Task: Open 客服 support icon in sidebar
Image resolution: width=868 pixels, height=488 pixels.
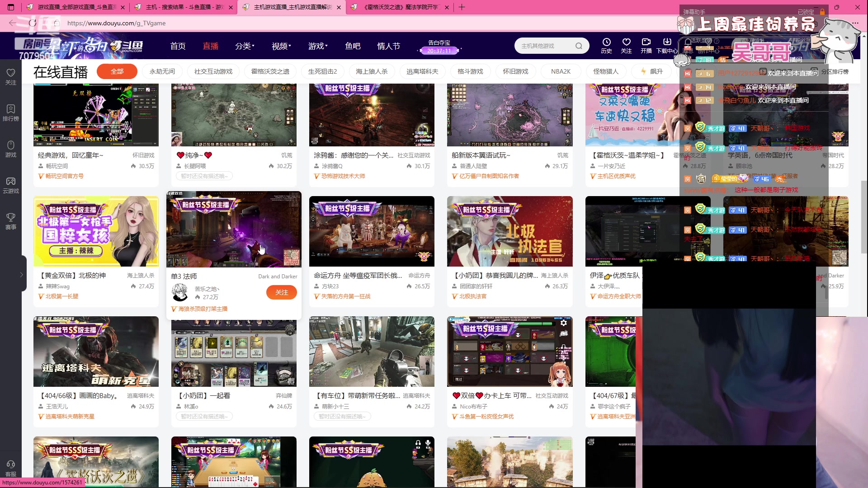Action: coord(11,468)
